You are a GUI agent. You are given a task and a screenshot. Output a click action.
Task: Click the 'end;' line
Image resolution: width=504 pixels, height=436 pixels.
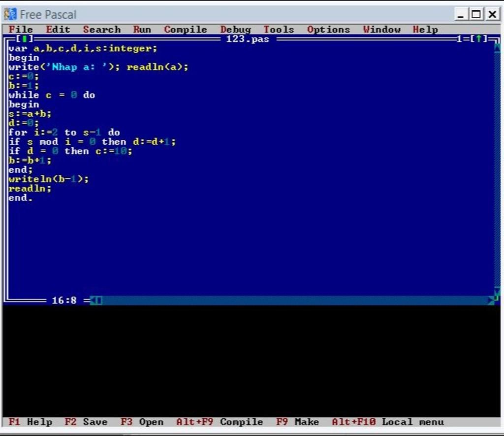21,169
